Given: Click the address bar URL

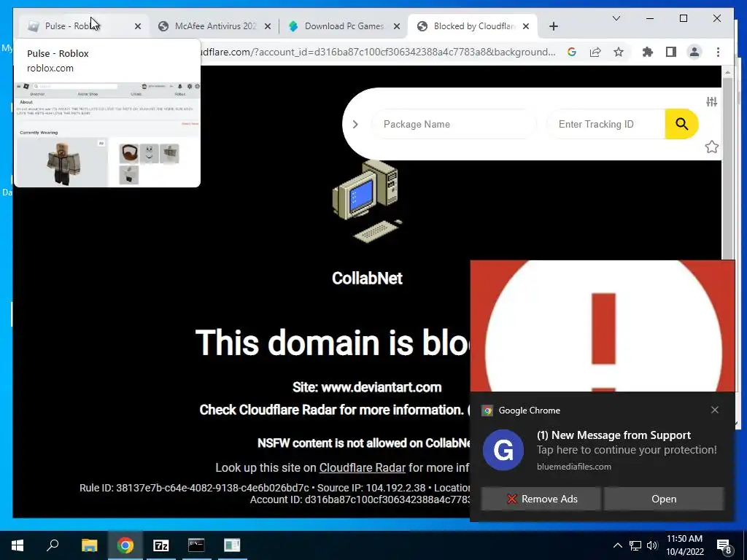Looking at the screenshot, I should coord(379,52).
